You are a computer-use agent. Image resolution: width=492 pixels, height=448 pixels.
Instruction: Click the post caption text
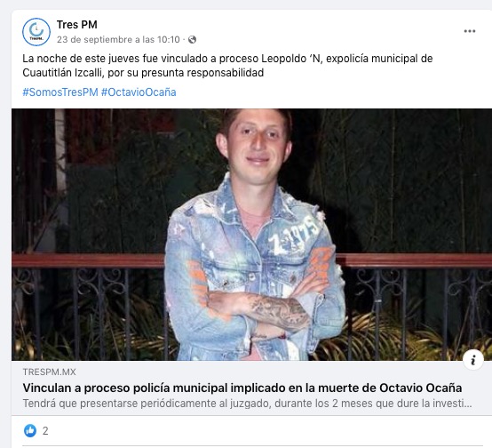[227, 66]
